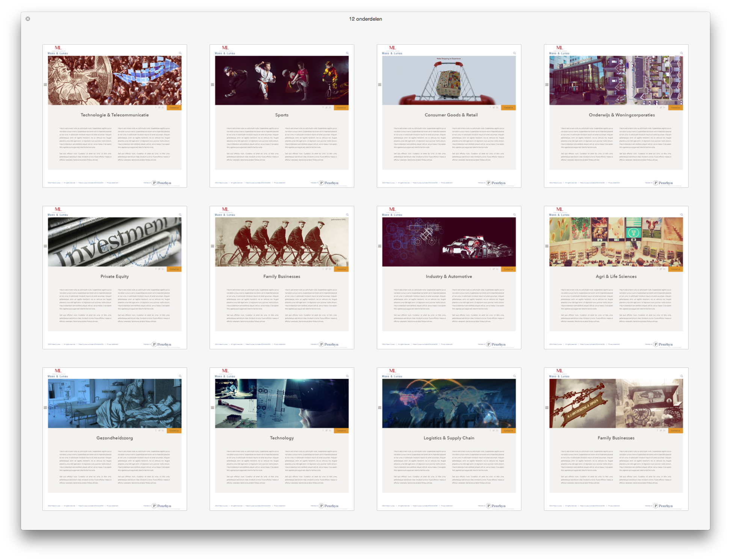Click the Maes & Lunau logo on Logistics page
The height and width of the screenshot is (560, 731).
point(392,373)
